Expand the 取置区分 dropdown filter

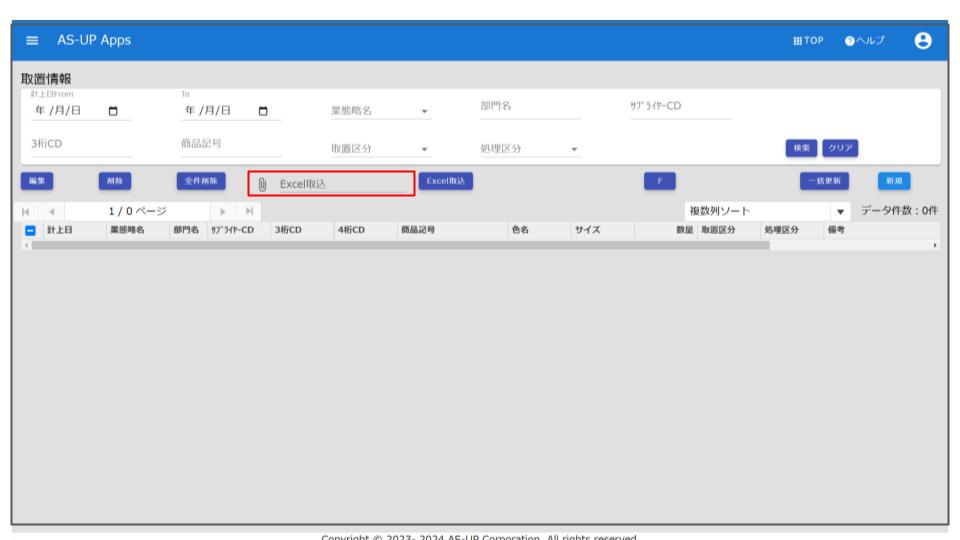click(424, 150)
